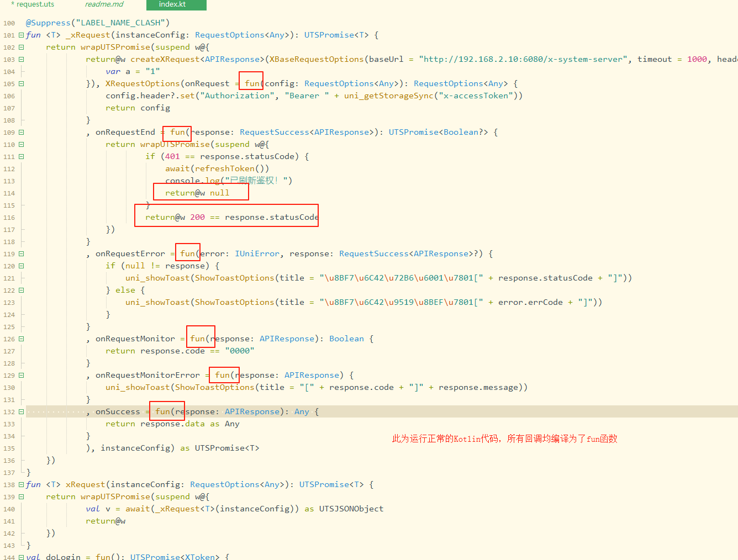Click response.statusCode on line 121
The image size is (738, 560).
tap(545, 278)
